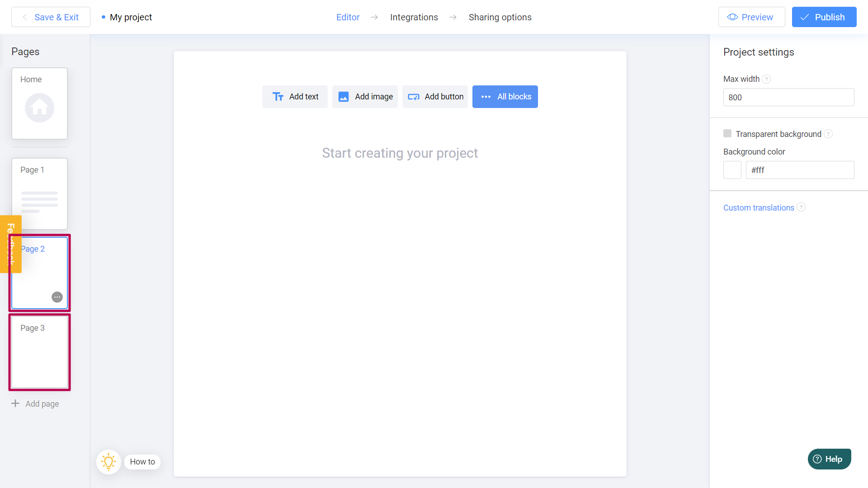Select the Integrations tab

coord(414,17)
